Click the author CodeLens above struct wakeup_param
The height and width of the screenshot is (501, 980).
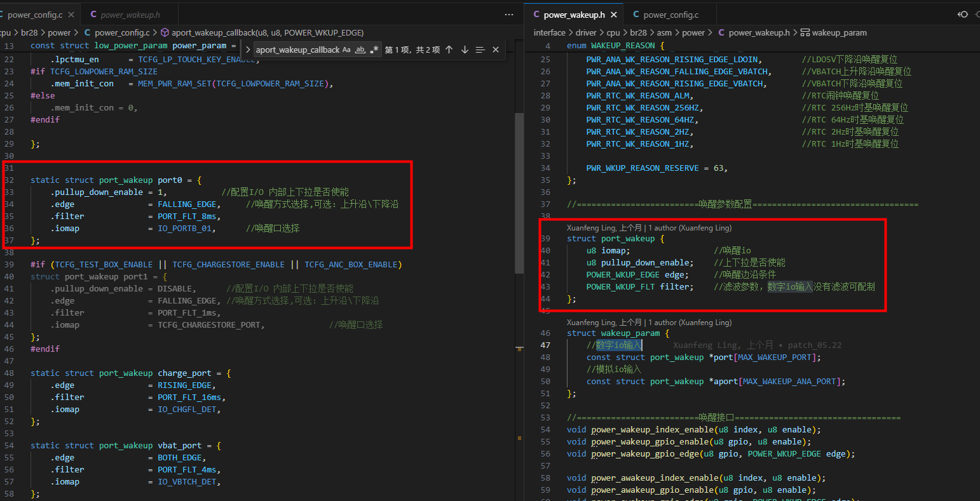(x=649, y=323)
